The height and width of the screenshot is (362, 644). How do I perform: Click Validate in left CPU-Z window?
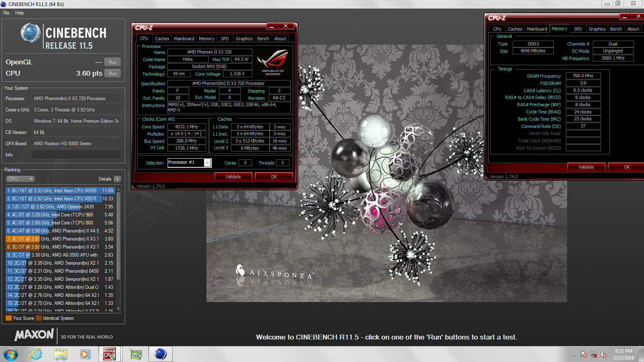coord(233,177)
